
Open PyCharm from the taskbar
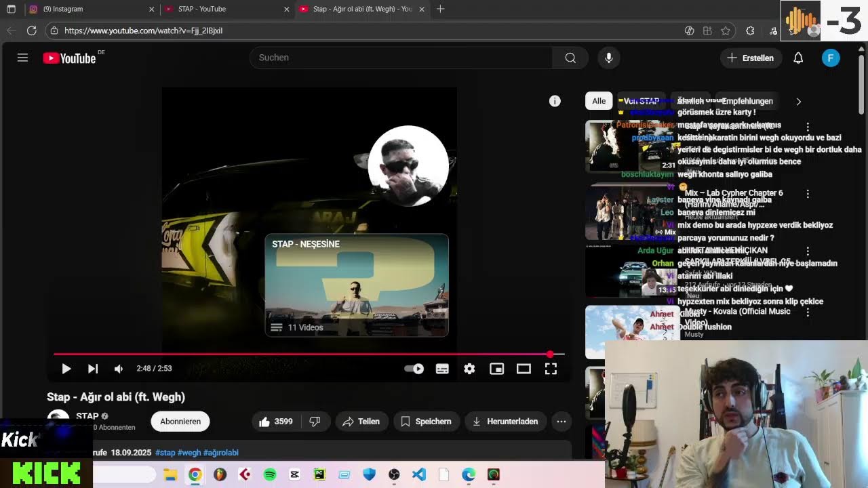point(319,474)
